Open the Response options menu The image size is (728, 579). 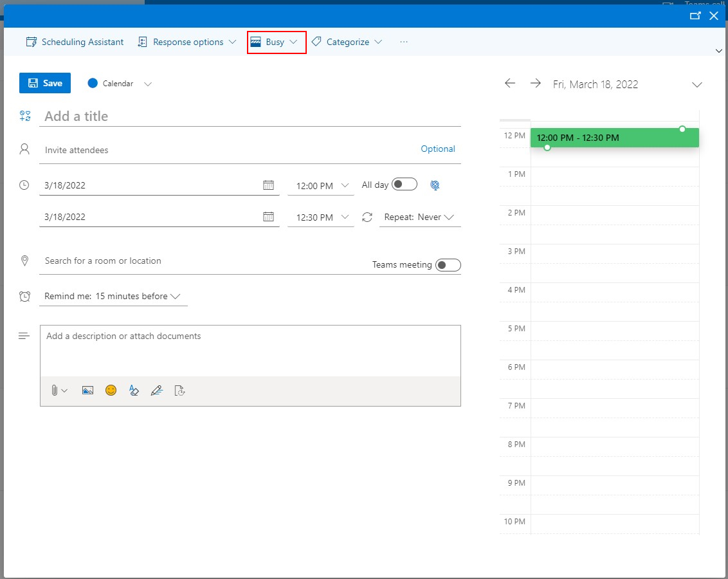(x=187, y=42)
